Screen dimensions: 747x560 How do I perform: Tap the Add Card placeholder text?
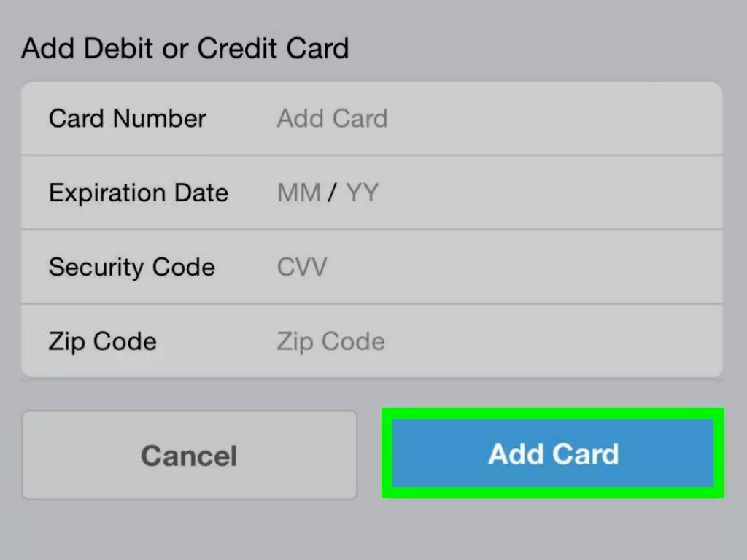[332, 118]
